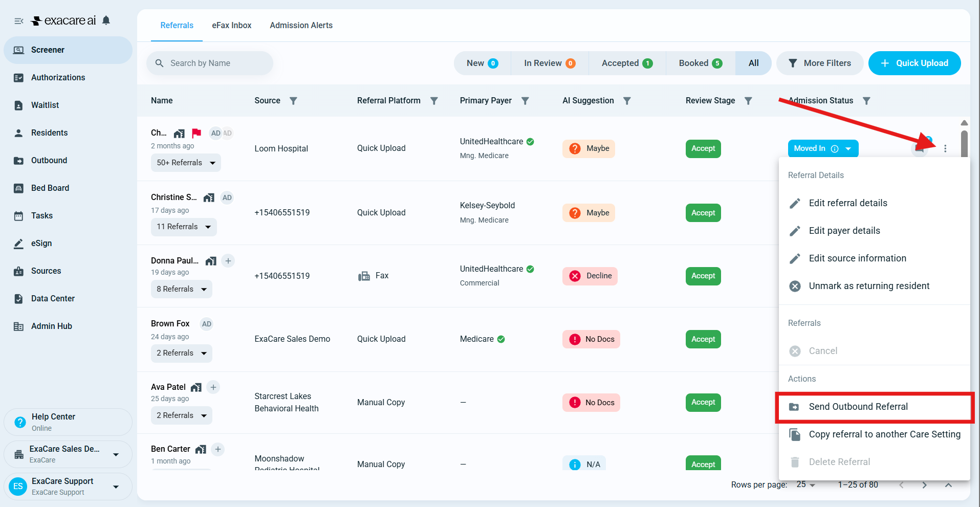980x507 pixels.
Task: Click the Waitlist sidebar icon
Action: [18, 105]
